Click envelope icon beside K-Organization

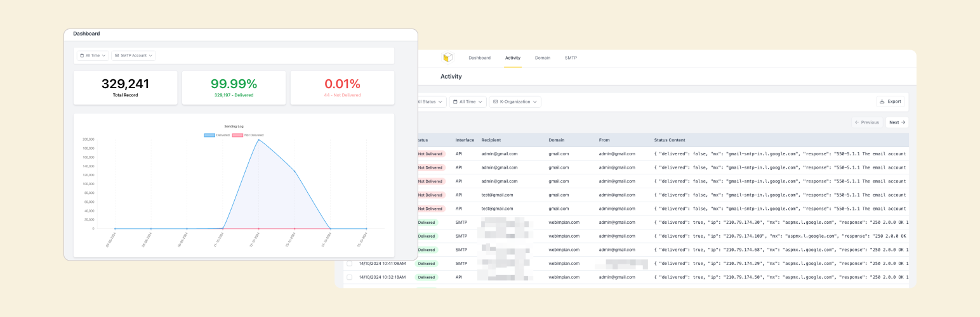click(x=496, y=101)
